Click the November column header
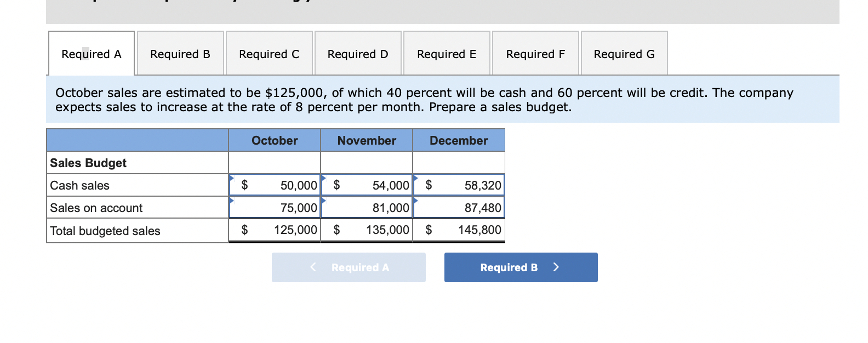 (367, 140)
